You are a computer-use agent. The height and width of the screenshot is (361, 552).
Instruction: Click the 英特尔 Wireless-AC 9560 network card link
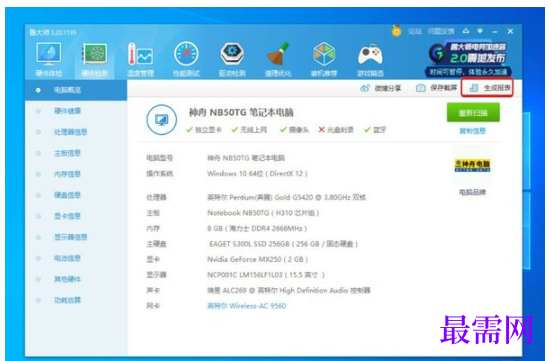[246, 306]
